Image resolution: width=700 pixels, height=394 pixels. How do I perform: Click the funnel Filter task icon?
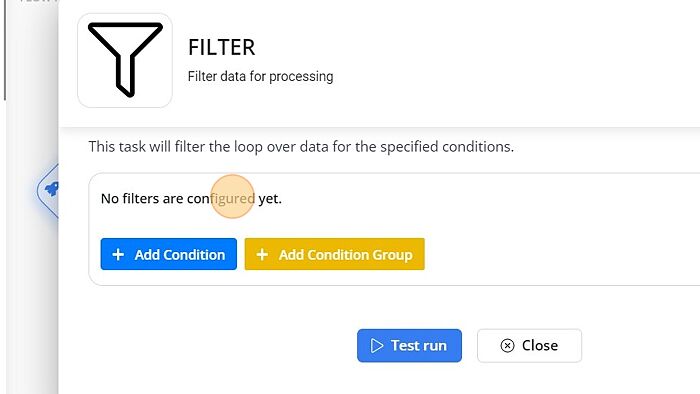125,60
